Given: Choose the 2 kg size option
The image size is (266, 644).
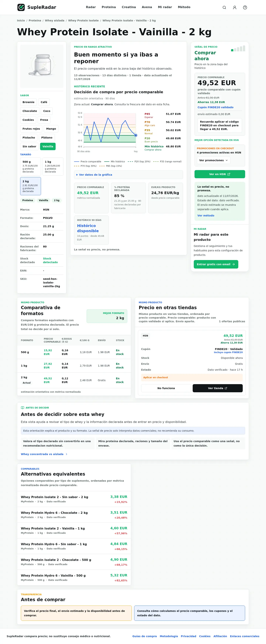Looking at the screenshot, I should pyautogui.click(x=30, y=186).
